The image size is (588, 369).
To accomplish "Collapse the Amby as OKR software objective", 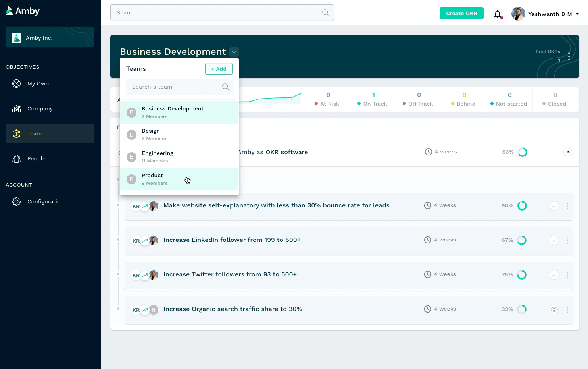I will (568, 152).
